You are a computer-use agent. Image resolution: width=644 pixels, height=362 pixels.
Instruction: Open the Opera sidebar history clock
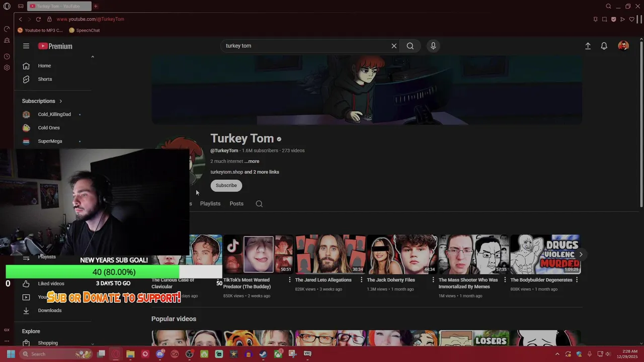7,56
